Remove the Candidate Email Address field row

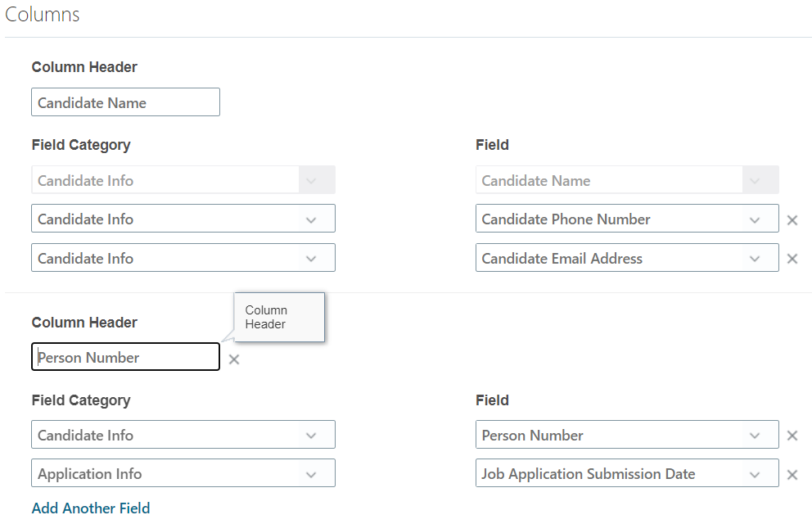792,259
